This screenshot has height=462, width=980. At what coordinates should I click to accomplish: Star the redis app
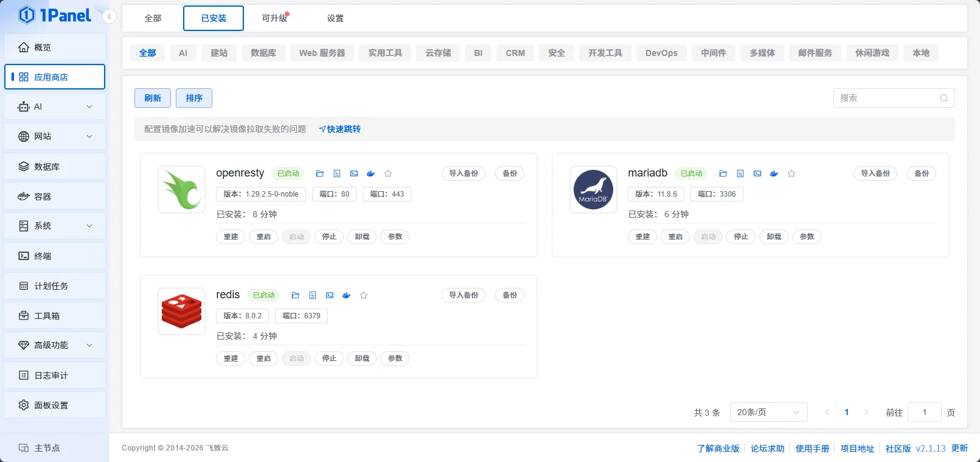click(364, 295)
